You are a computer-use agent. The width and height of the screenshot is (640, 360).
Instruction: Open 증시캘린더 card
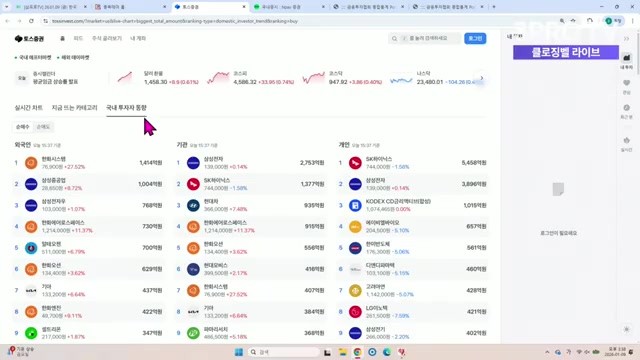pyautogui.click(x=47, y=78)
